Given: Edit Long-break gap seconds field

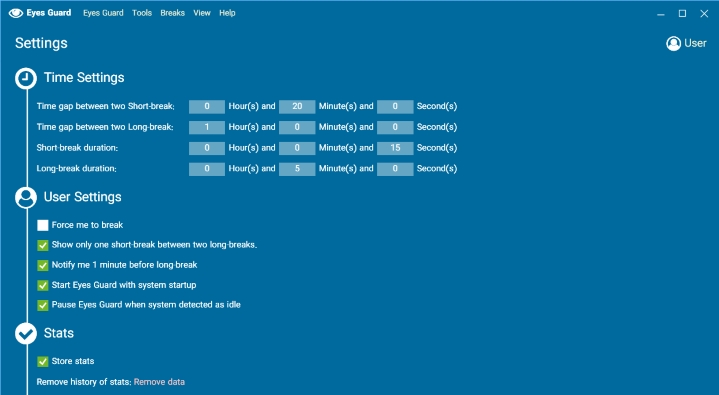Looking at the screenshot, I should [395, 127].
